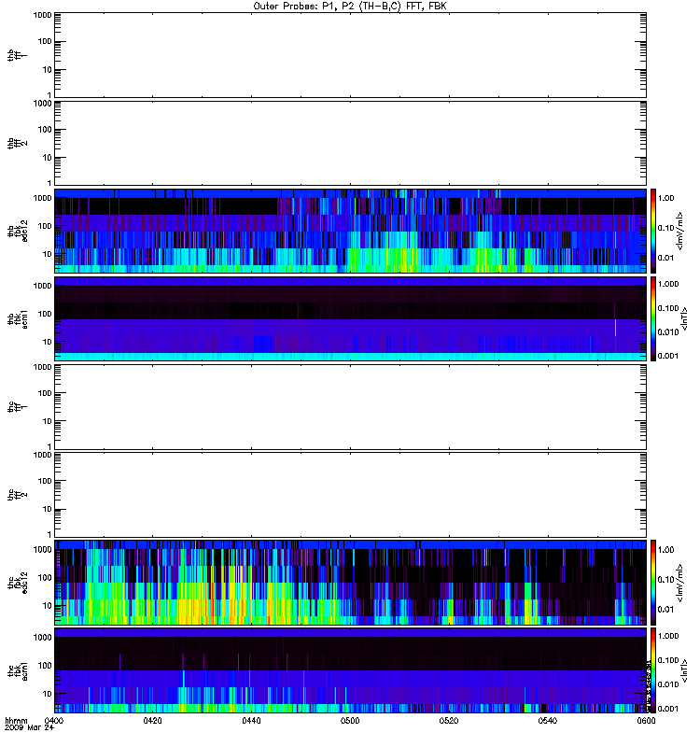This screenshot has width=700, height=747.
Task: Click the 100 y-tick label of thb fbk scm1 panel
Action: (x=45, y=314)
